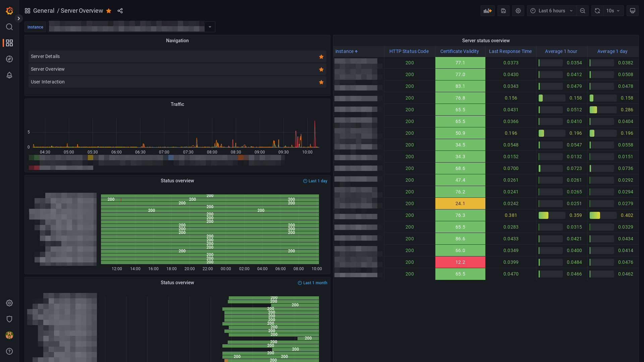Click the Add panel icon
This screenshot has width=644, height=362.
487,11
